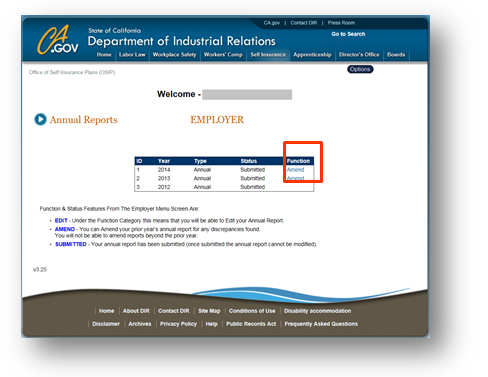488x377 pixels.
Task: Open the Workers' Comp nav tab
Action: tap(223, 55)
